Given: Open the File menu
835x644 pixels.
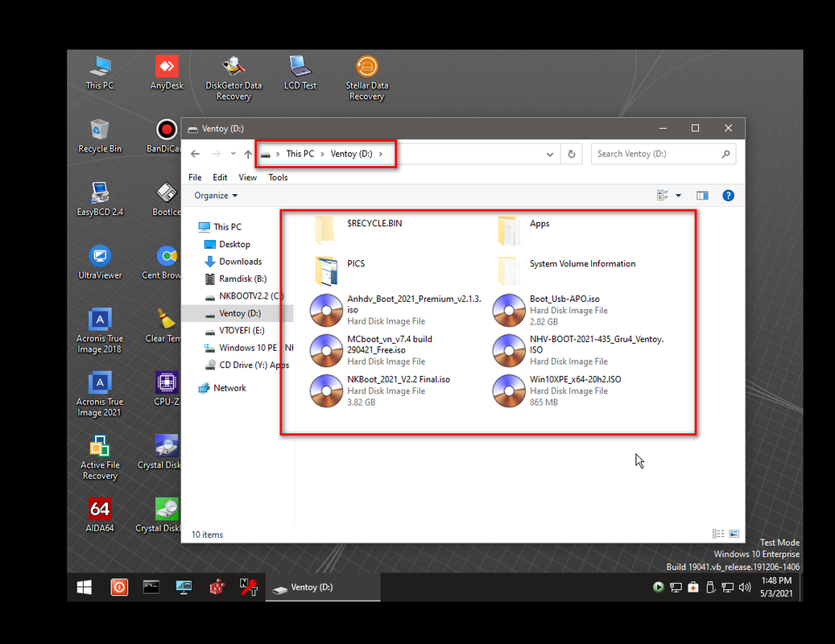Looking at the screenshot, I should pyautogui.click(x=195, y=177).
